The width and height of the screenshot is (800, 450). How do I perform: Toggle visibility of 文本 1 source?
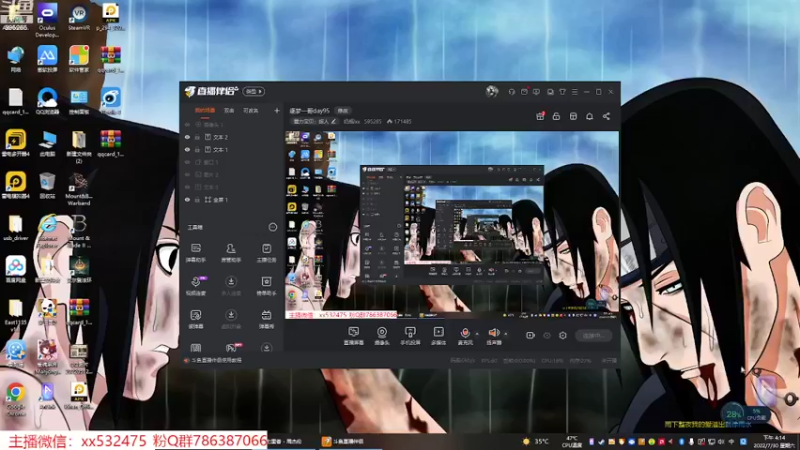(187, 150)
